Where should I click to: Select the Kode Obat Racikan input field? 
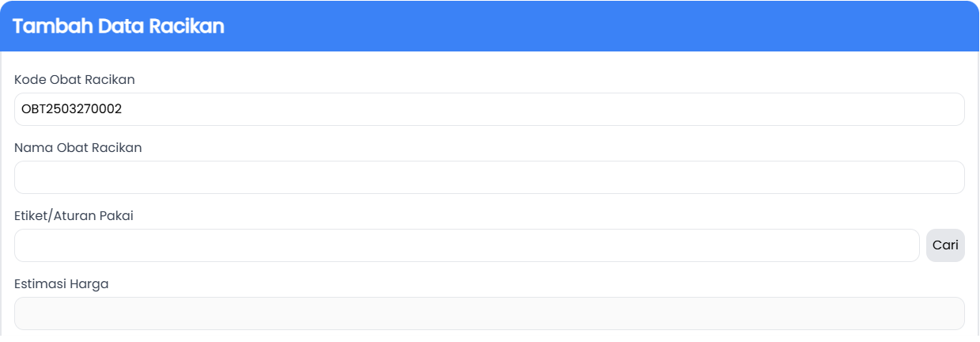[x=489, y=109]
